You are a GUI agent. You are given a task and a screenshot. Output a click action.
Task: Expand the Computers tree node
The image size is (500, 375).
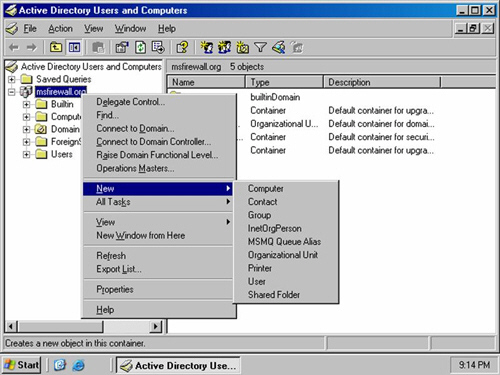[x=27, y=117]
